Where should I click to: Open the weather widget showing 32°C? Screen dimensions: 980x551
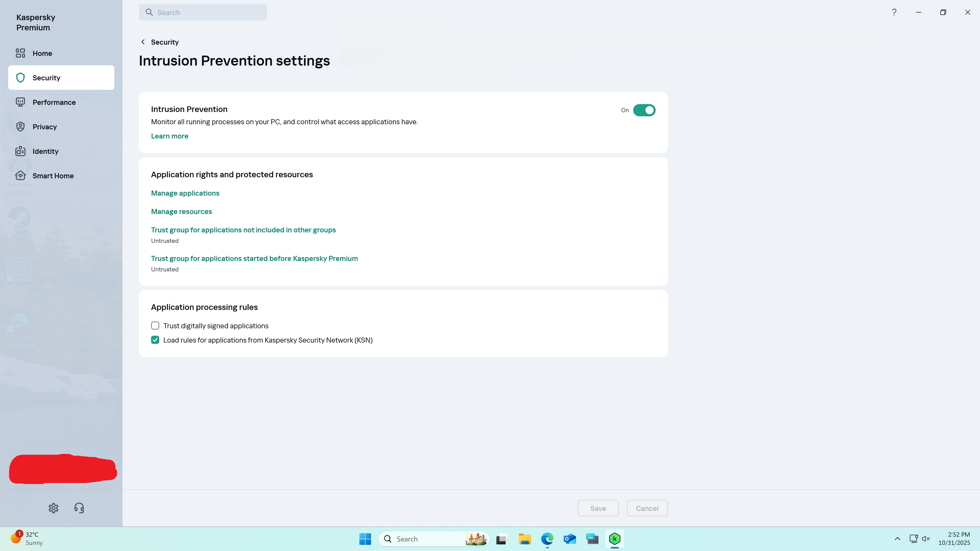(27, 539)
